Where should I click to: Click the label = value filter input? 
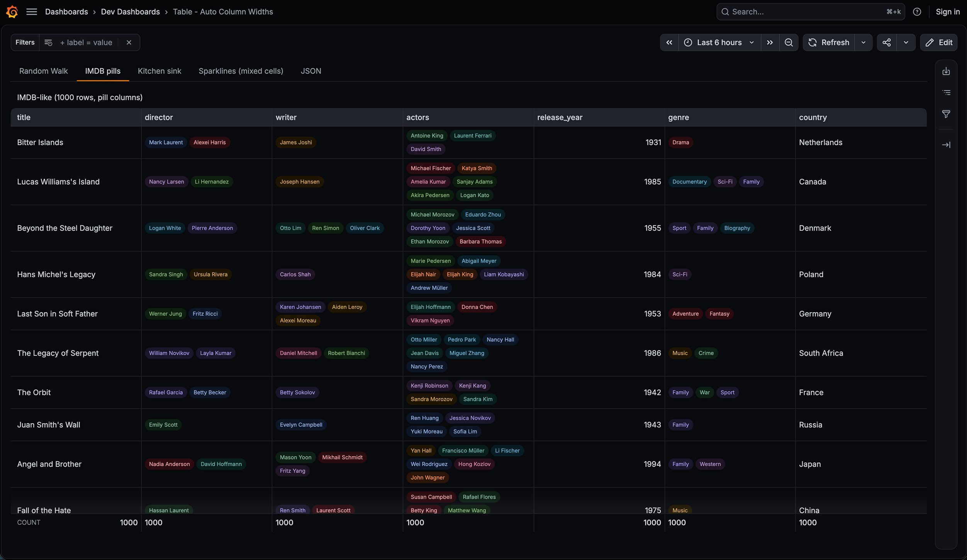[86, 42]
